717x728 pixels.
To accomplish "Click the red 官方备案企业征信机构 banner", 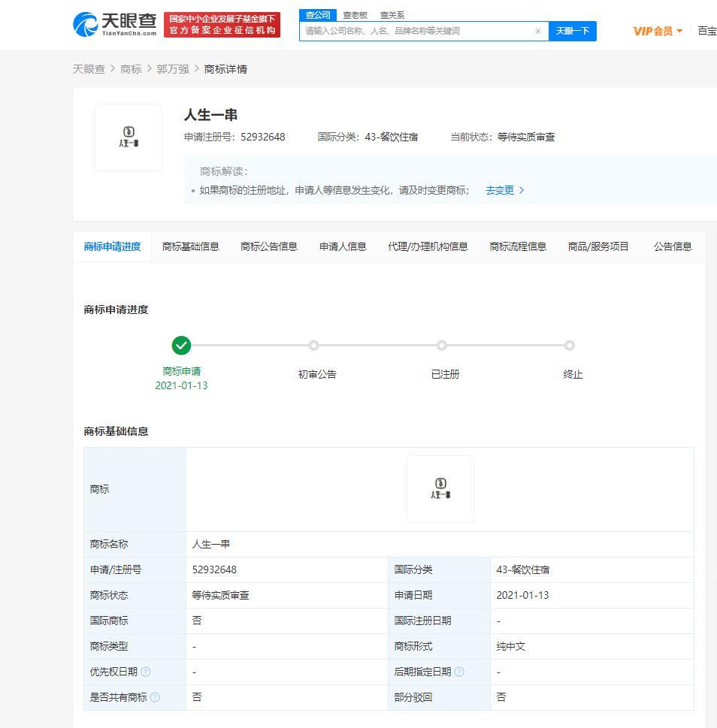I will coord(222,25).
